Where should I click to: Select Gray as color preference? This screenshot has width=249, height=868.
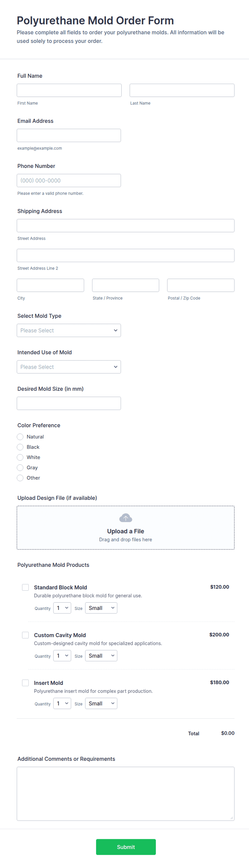tap(20, 467)
